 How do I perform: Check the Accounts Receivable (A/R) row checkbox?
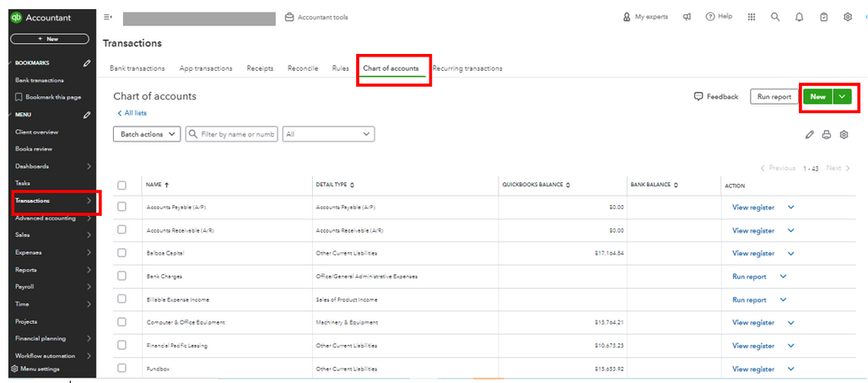pyautogui.click(x=121, y=229)
